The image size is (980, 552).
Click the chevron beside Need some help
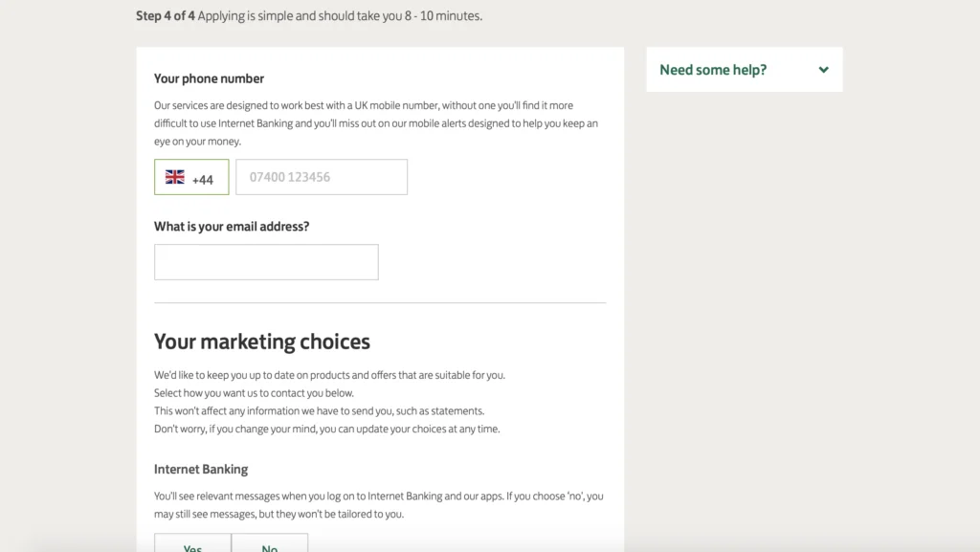tap(823, 70)
